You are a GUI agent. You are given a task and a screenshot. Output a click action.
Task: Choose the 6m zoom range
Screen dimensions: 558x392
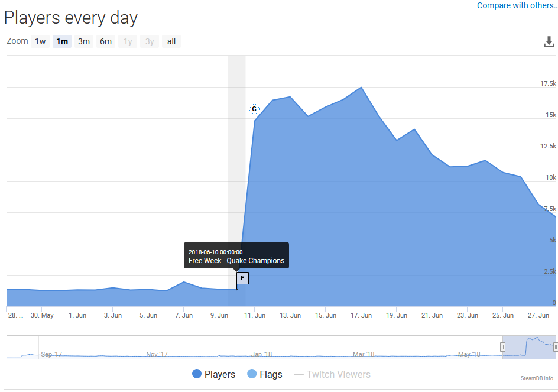[106, 41]
